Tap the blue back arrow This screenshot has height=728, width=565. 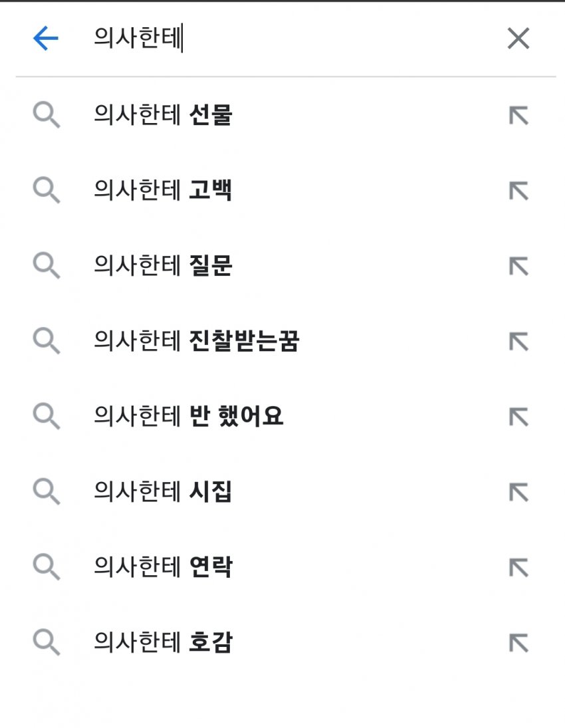(46, 39)
